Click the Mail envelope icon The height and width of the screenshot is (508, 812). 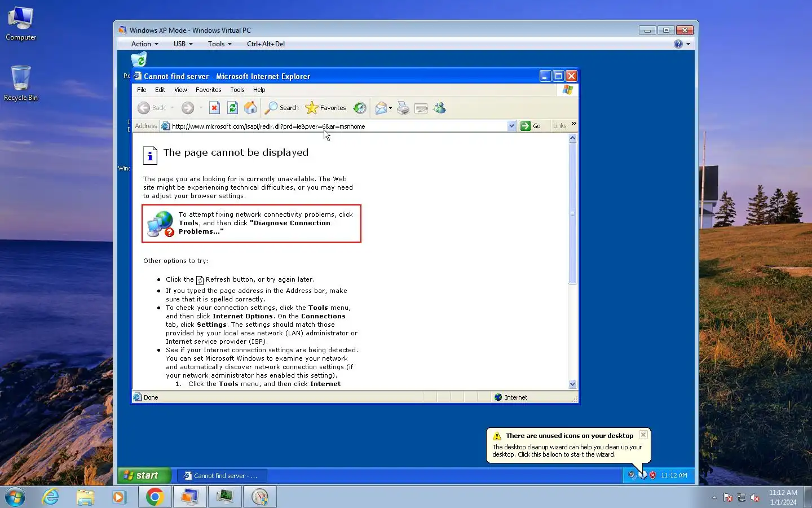pos(381,108)
